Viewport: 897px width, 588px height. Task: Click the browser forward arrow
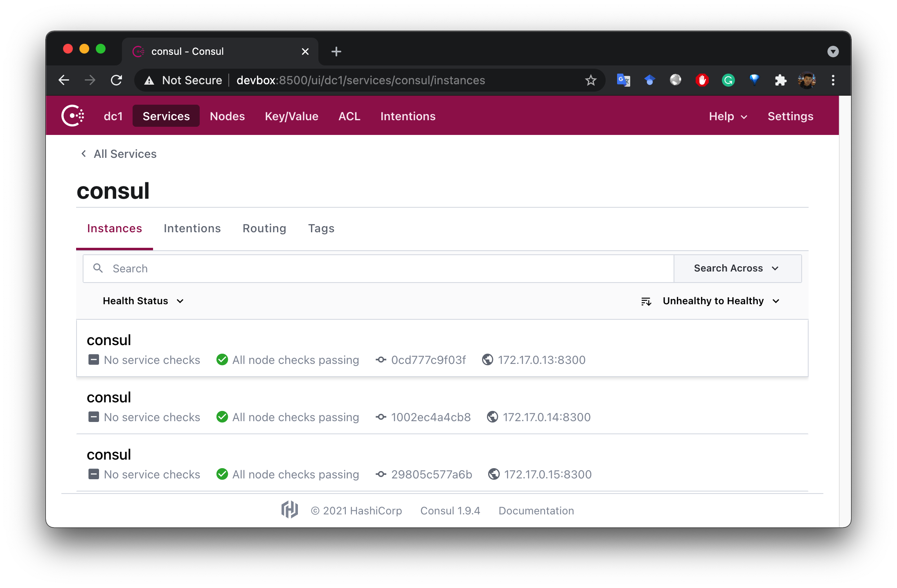(90, 80)
